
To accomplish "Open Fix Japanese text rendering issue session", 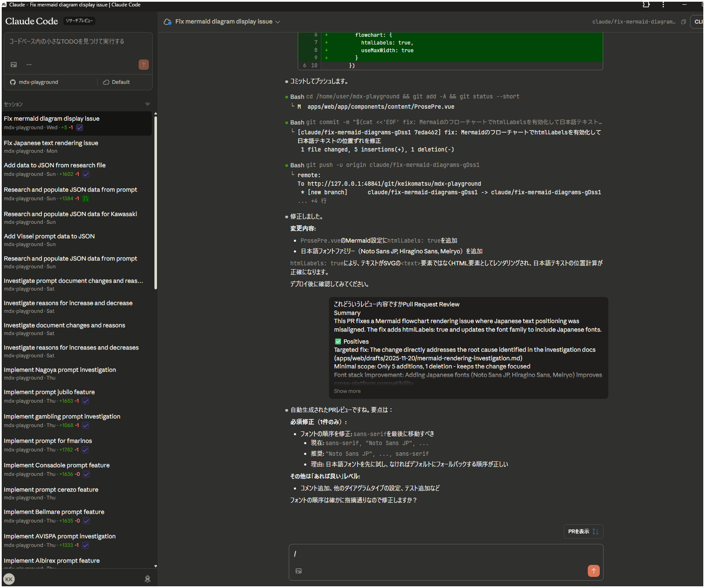I will [51, 143].
